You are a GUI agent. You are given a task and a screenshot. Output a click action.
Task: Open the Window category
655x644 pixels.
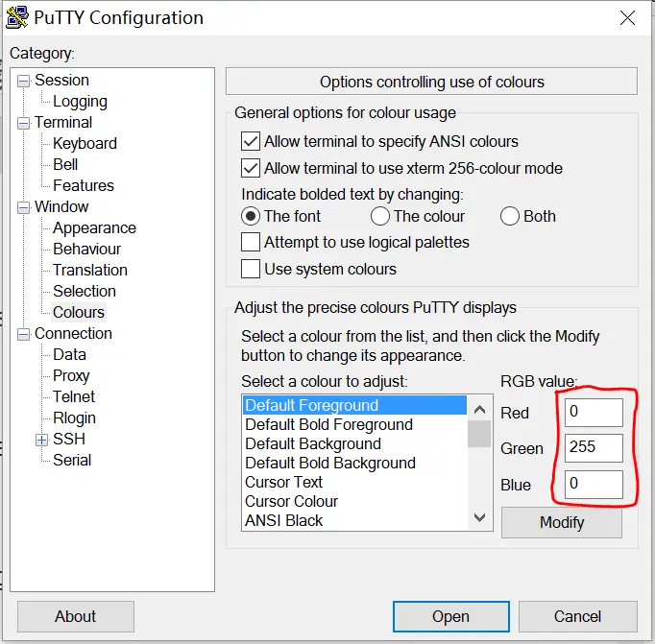[x=61, y=206]
